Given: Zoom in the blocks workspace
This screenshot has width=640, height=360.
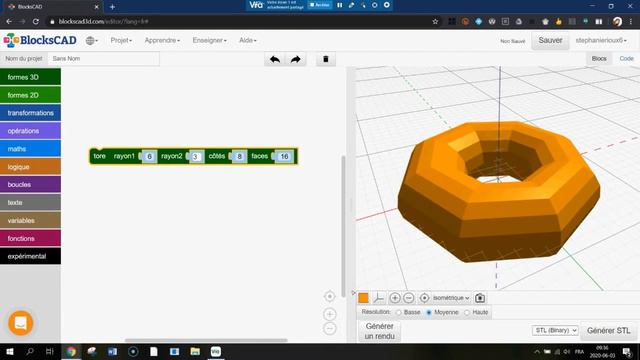Looking at the screenshot, I should tap(330, 314).
